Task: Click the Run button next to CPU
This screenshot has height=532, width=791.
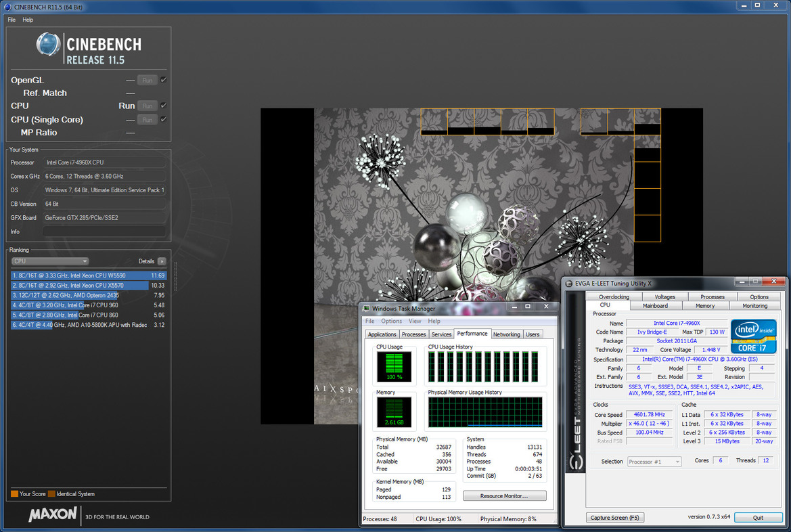Action: tap(148, 106)
